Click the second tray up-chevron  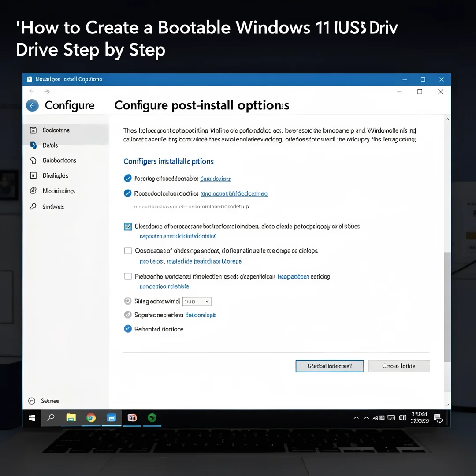[366, 418]
